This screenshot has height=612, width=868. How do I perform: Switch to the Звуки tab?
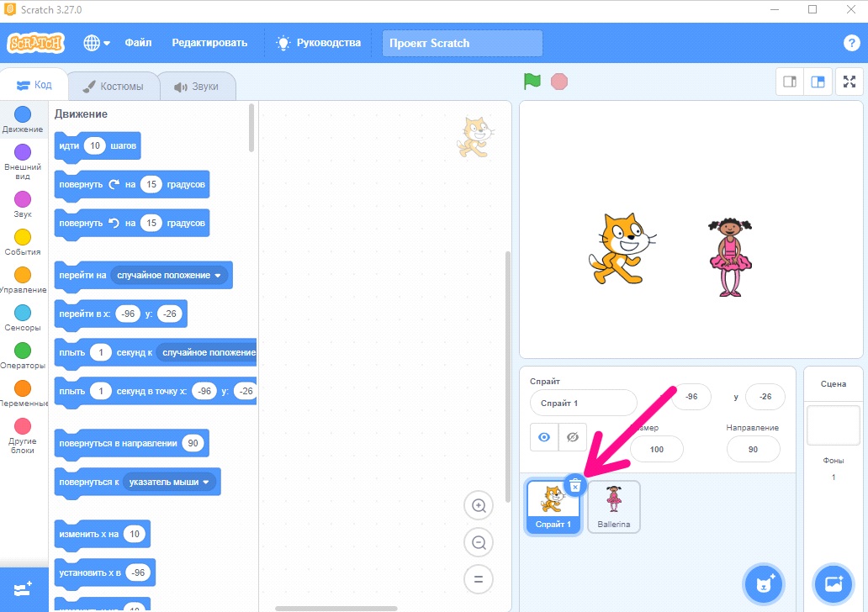point(197,87)
